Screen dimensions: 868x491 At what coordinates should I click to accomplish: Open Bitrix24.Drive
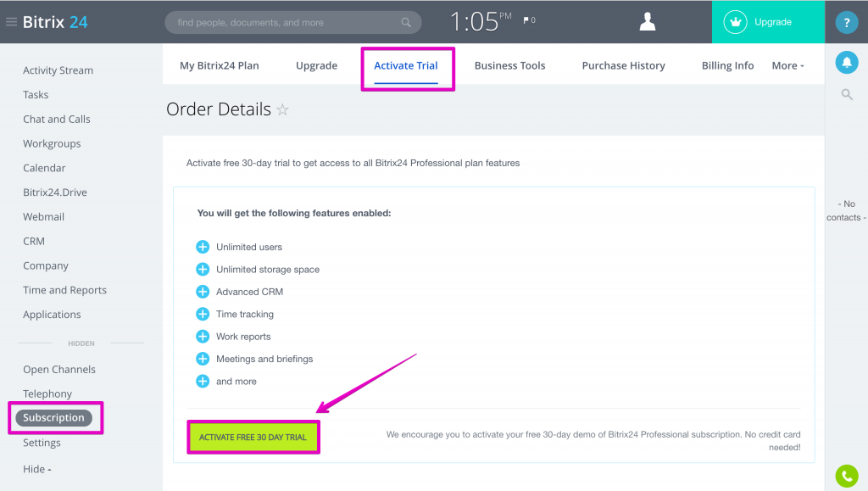[55, 192]
